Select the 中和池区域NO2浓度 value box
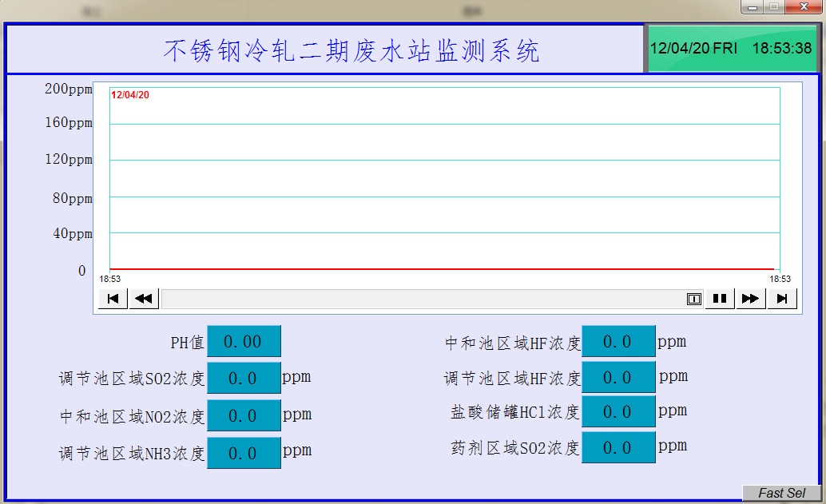 (x=244, y=416)
